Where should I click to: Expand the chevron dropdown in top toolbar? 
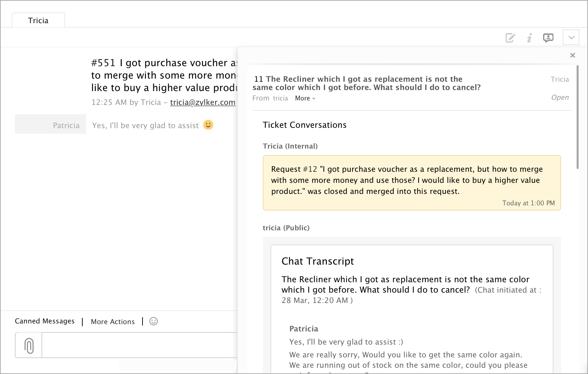coord(571,37)
